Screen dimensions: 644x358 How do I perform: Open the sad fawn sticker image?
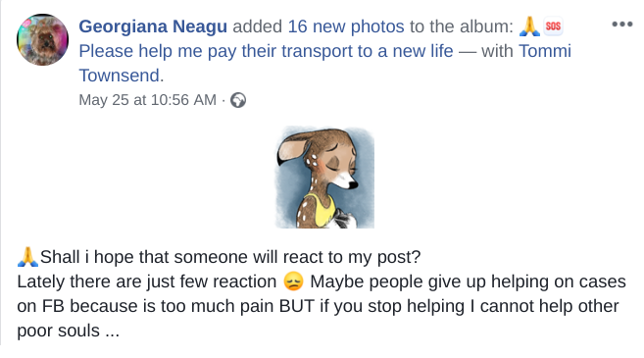tap(324, 178)
